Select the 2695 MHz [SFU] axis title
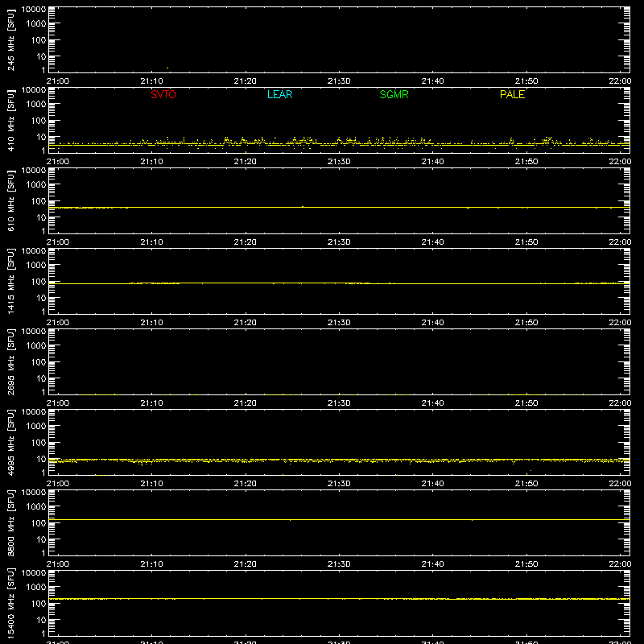Image resolution: width=644 pixels, height=644 pixels. click(11, 362)
